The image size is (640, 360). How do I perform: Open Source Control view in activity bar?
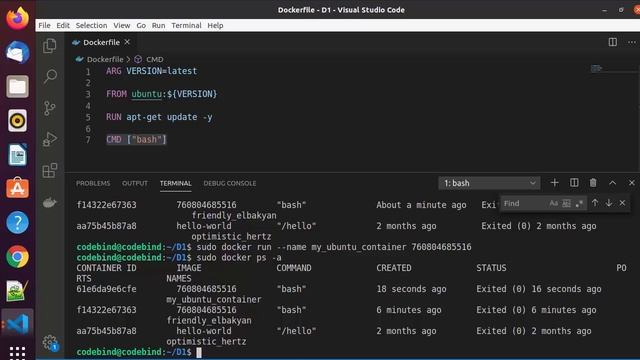50,108
